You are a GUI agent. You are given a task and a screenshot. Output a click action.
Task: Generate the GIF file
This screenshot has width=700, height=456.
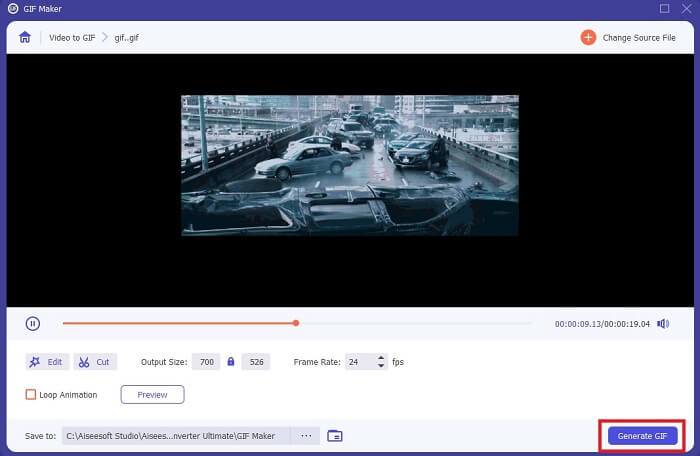(642, 436)
